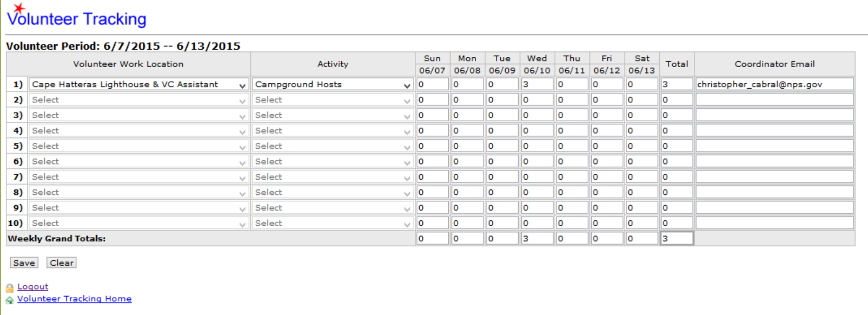
Task: Click row 1 Wednesday 06/10 hours field
Action: point(537,84)
